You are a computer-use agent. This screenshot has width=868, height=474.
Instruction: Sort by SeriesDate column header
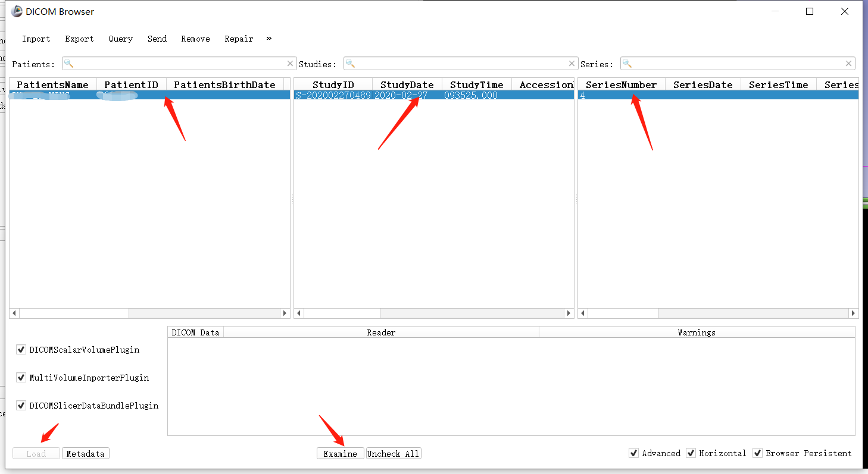(703, 84)
